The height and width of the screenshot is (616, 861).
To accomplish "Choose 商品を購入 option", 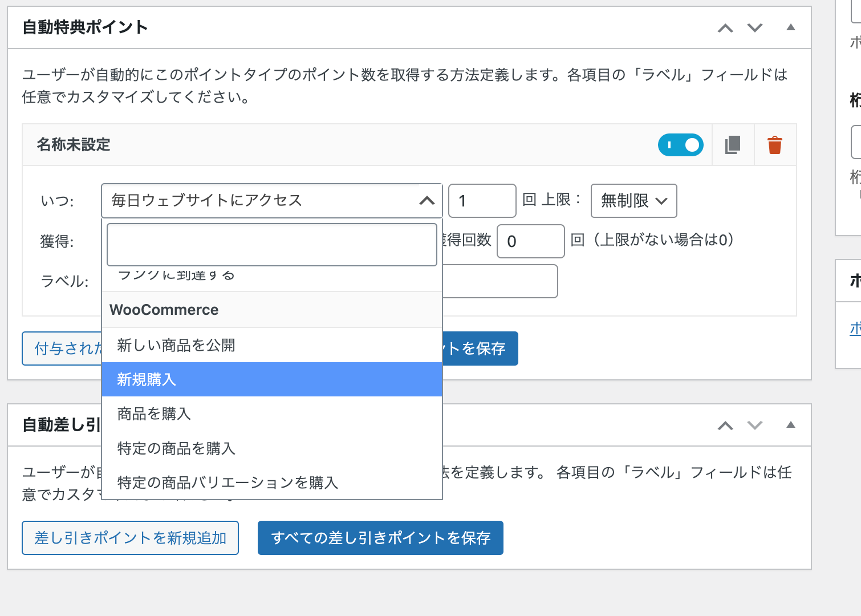I will [272, 414].
